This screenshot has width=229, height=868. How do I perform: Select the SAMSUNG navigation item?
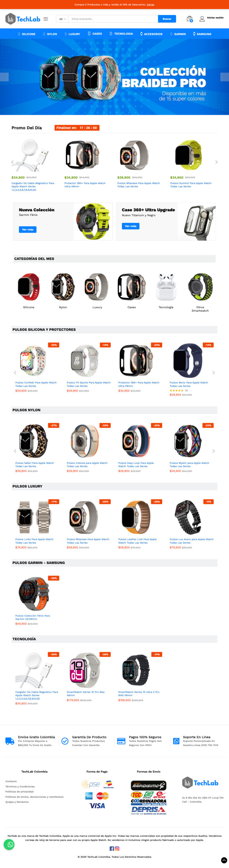(202, 34)
